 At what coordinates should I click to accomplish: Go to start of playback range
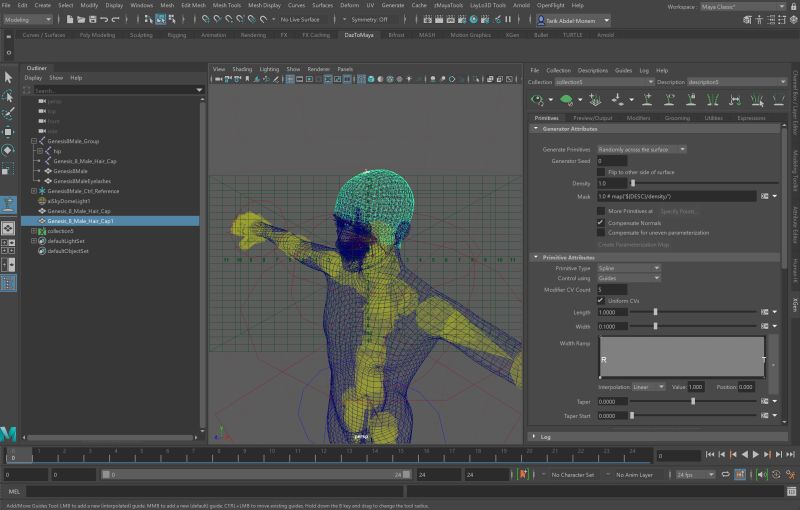click(x=710, y=454)
